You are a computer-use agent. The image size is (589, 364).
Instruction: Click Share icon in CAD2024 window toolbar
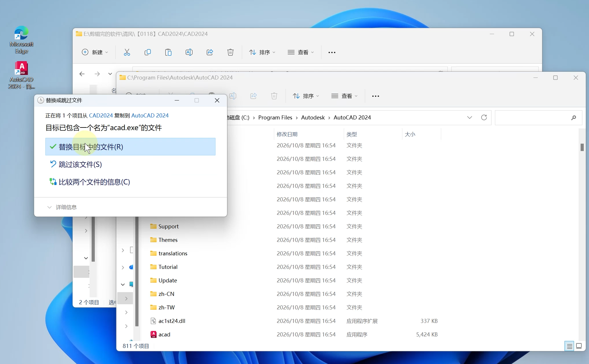pyautogui.click(x=210, y=52)
